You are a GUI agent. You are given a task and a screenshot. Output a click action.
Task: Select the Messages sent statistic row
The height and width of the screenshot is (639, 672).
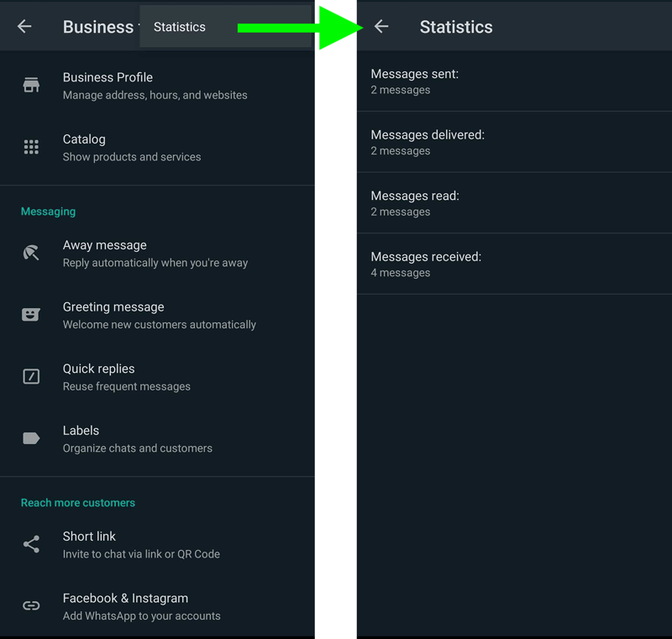(514, 81)
